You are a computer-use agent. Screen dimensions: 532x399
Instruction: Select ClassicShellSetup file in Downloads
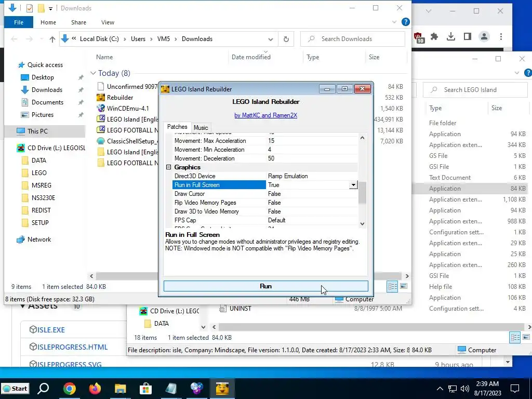click(128, 141)
